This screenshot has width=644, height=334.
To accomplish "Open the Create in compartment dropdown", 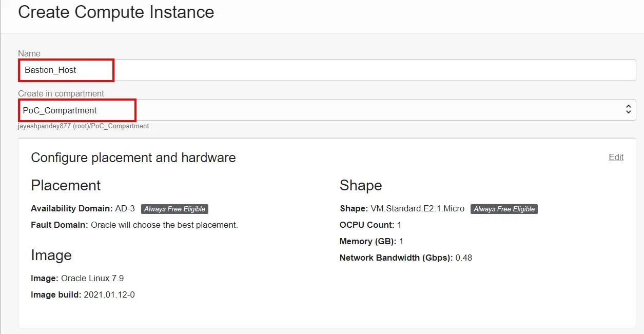I will click(326, 110).
